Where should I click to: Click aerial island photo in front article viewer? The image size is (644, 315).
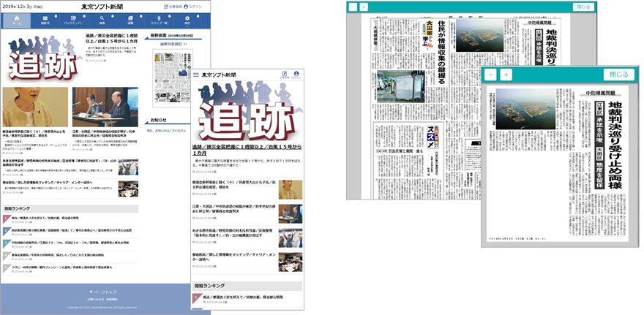coord(525,109)
